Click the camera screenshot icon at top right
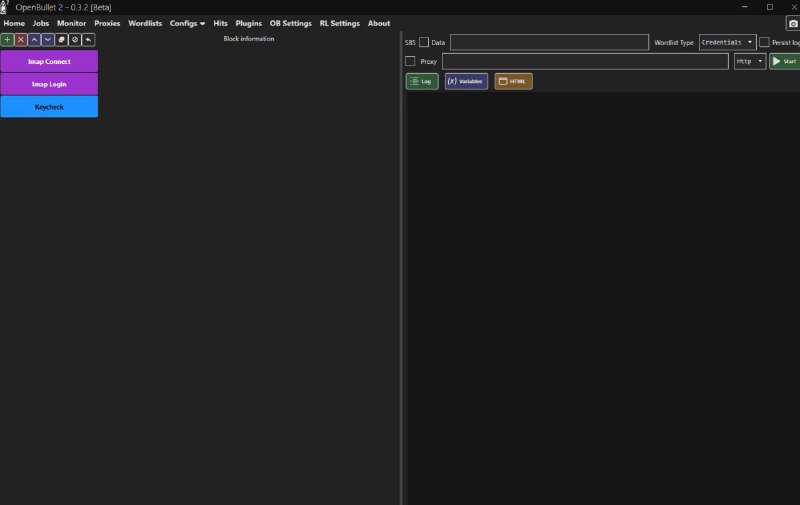 point(793,23)
